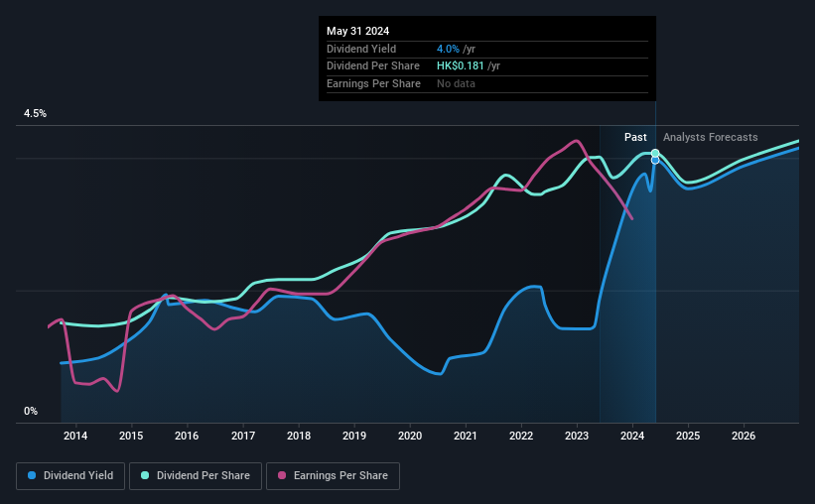Select the 2019 x-axis label

[354, 436]
